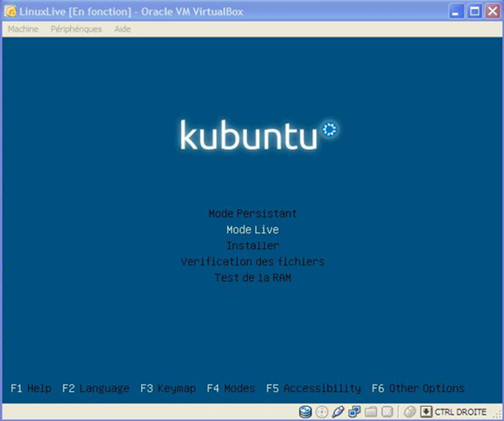Click the keyboard capture arrow icon
Viewport: 504px width, 421px height.
point(426,411)
